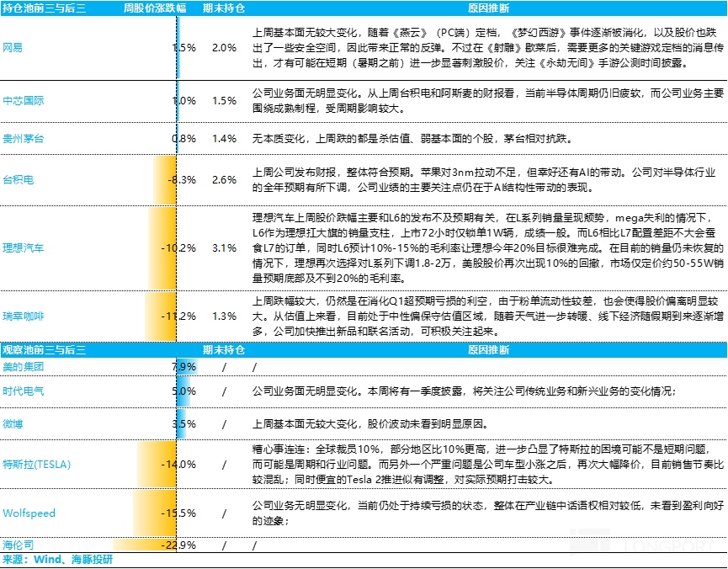
Task: Click the 微博 stock name
Action: pos(13,423)
